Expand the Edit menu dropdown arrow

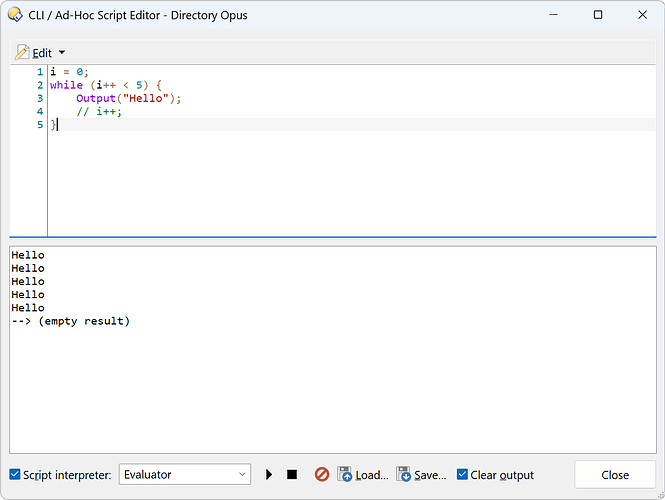(62, 52)
